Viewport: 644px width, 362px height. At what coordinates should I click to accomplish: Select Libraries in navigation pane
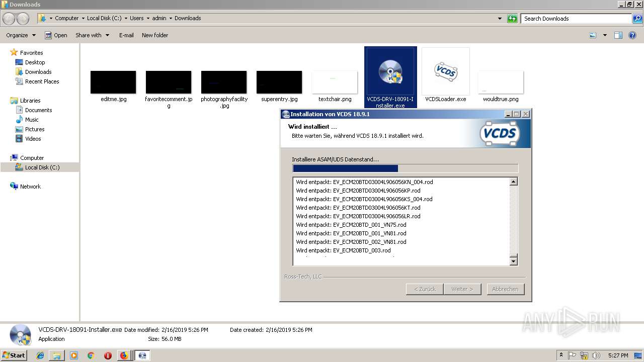[30, 101]
